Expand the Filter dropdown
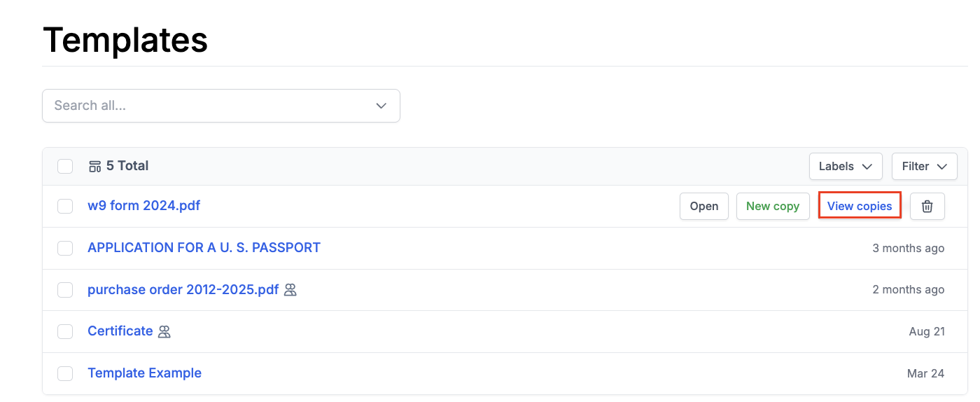The height and width of the screenshot is (402, 980). coord(924,167)
